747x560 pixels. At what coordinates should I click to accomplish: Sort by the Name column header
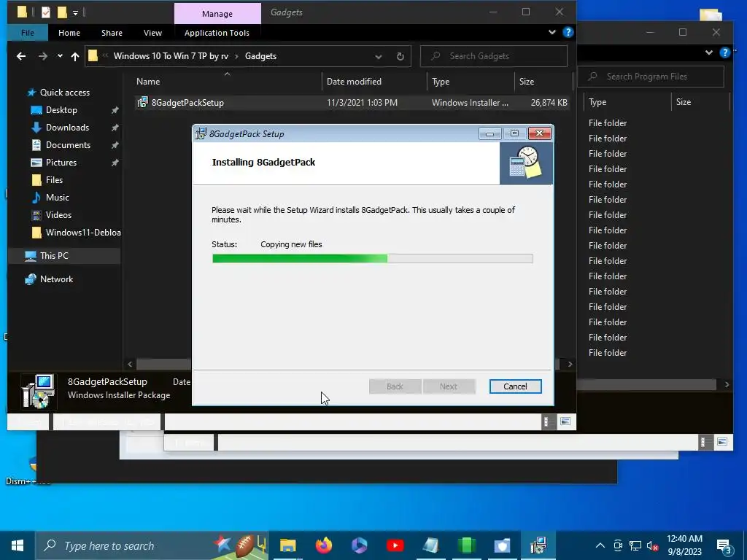[148, 82]
